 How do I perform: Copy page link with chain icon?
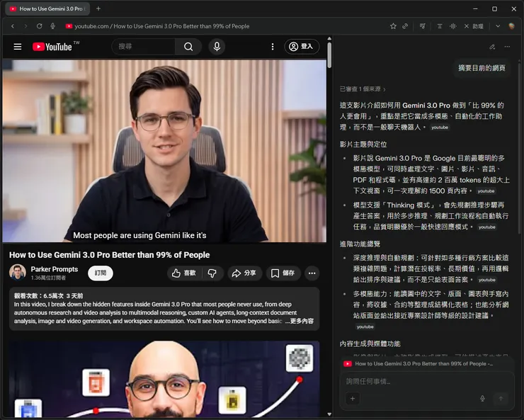coord(405,26)
